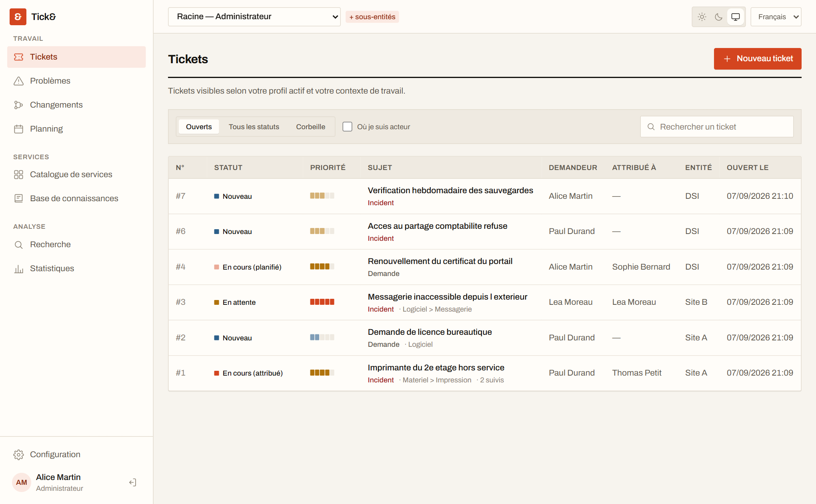
Task: Open ticket 'Verification hebdomadaire des sauvegardes'
Action: tap(450, 190)
